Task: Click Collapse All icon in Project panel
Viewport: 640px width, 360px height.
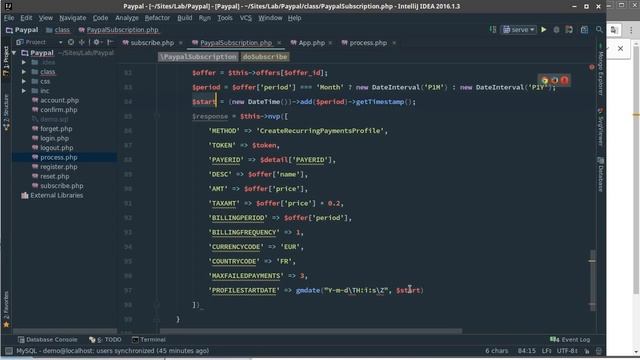Action: 81,42
